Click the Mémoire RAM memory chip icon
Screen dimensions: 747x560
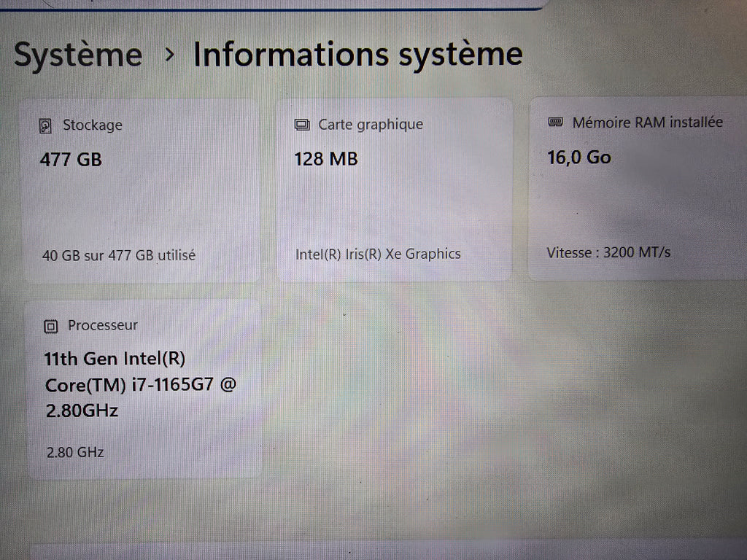[x=555, y=122]
